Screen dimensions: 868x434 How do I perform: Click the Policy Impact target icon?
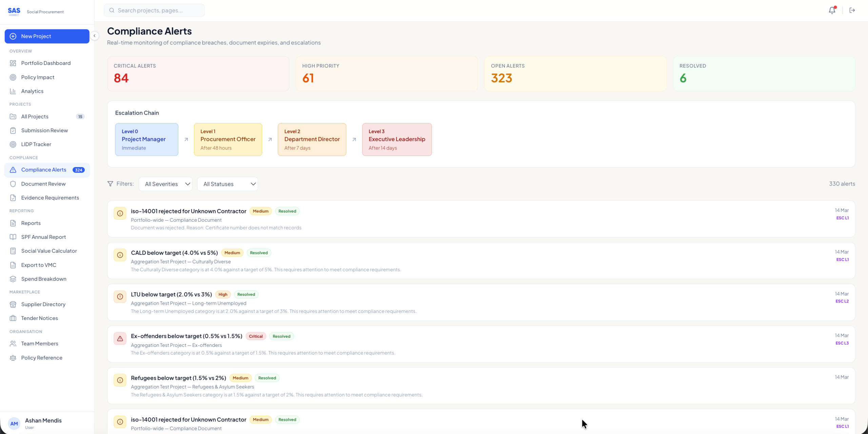point(13,77)
